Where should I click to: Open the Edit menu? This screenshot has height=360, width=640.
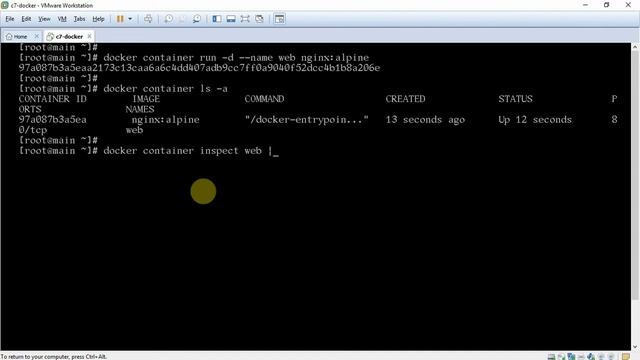[x=26, y=19]
